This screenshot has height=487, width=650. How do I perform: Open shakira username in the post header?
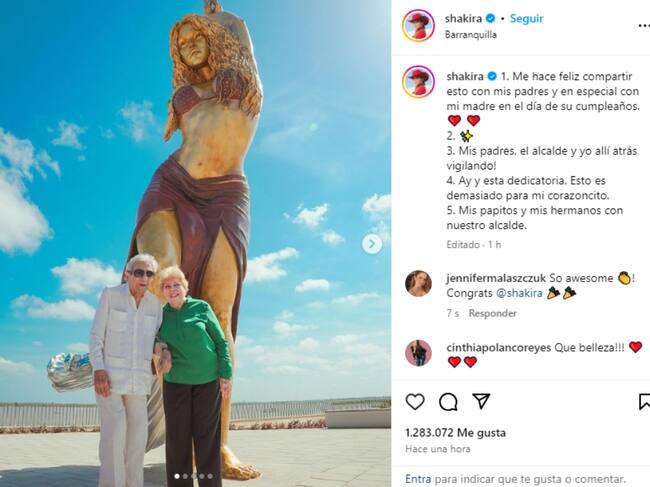(463, 19)
